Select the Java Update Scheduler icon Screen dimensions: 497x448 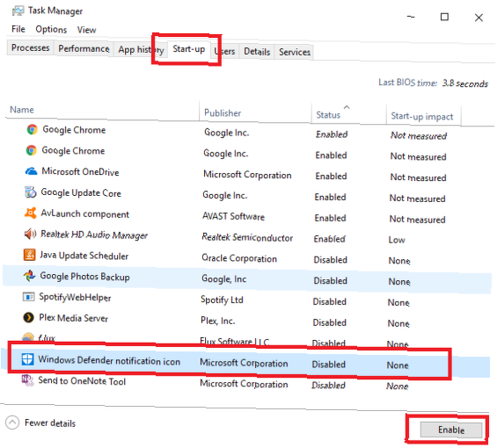29,255
